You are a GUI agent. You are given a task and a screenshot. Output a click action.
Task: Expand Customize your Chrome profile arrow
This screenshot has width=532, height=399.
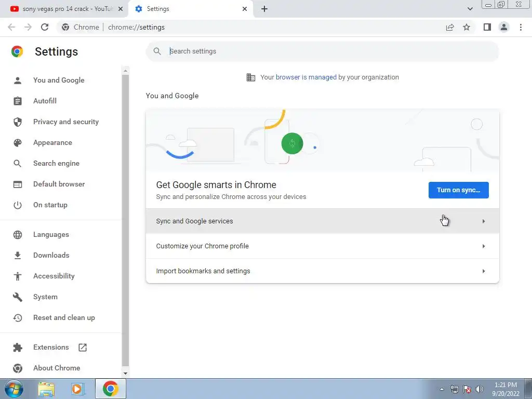(x=484, y=246)
